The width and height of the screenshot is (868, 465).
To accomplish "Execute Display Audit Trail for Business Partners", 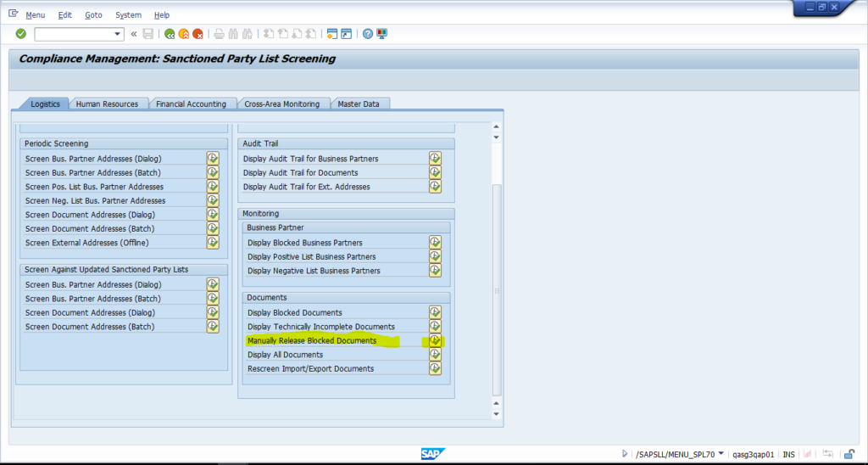I will (x=435, y=159).
